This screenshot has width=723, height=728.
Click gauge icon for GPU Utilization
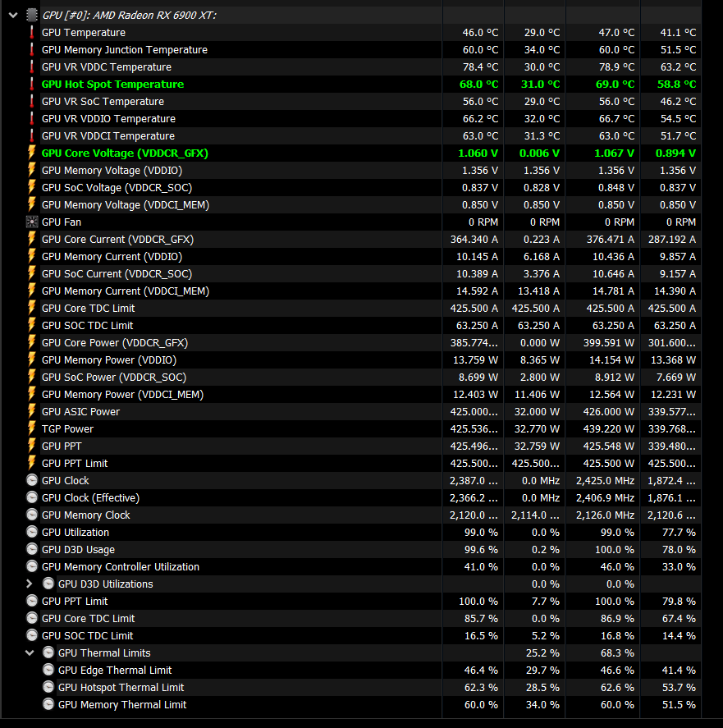31,532
